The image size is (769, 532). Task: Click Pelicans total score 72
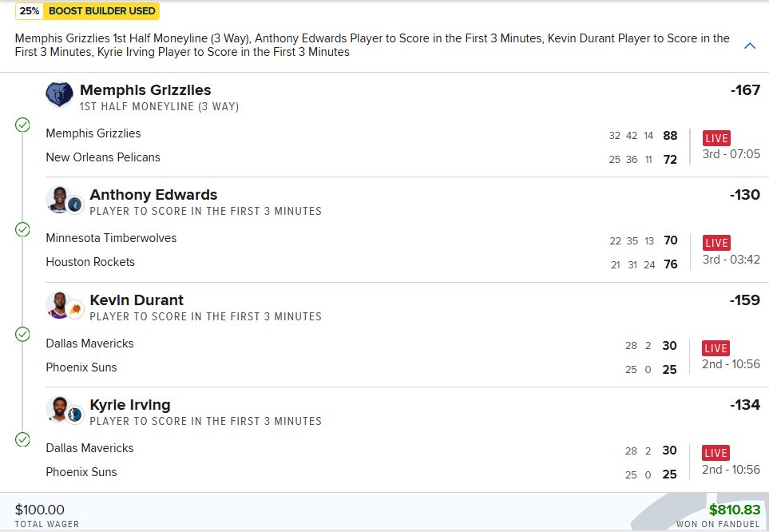[670, 160]
